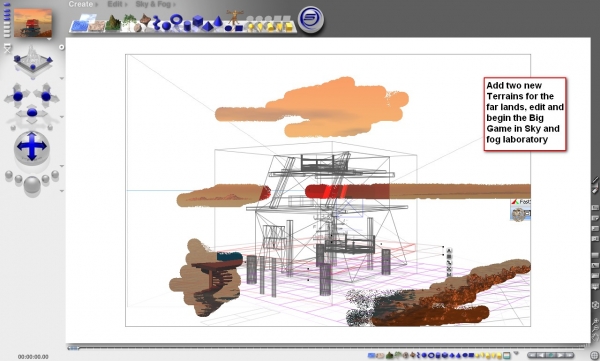Open the View control options triangle
This screenshot has width=600, height=361.
coord(62,78)
